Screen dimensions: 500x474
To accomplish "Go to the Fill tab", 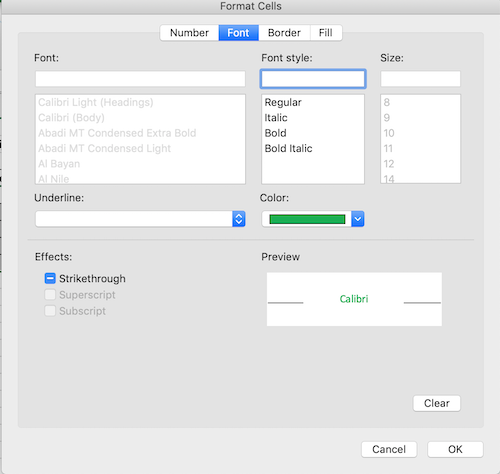I will (x=326, y=33).
